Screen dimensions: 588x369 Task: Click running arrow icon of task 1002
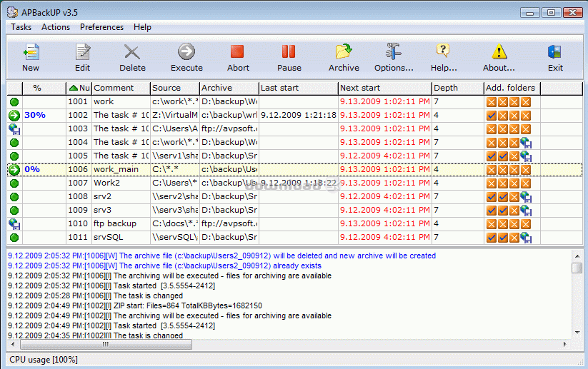click(14, 116)
